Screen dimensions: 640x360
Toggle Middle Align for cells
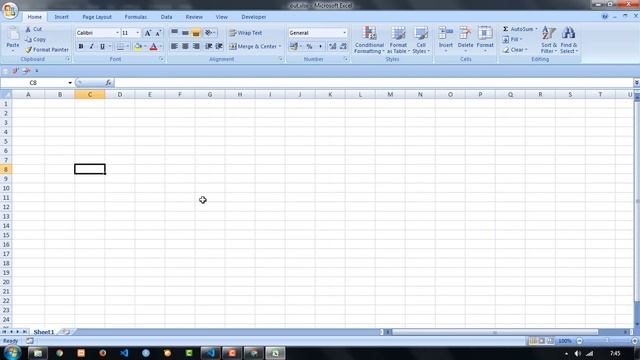(x=185, y=33)
